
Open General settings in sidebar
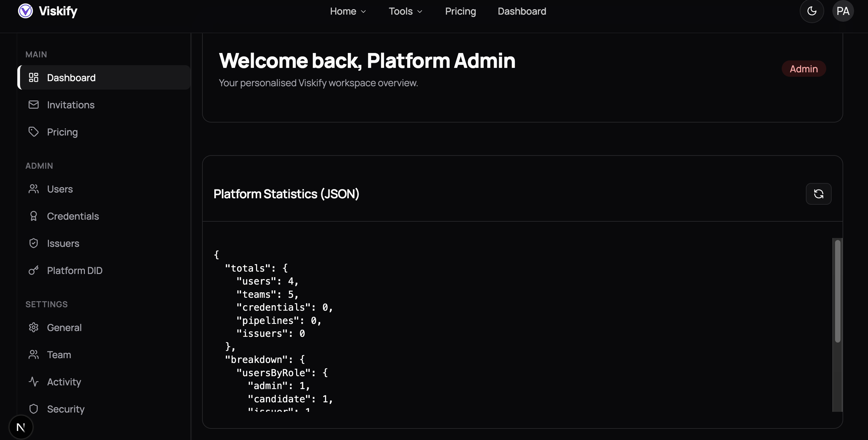(104, 327)
